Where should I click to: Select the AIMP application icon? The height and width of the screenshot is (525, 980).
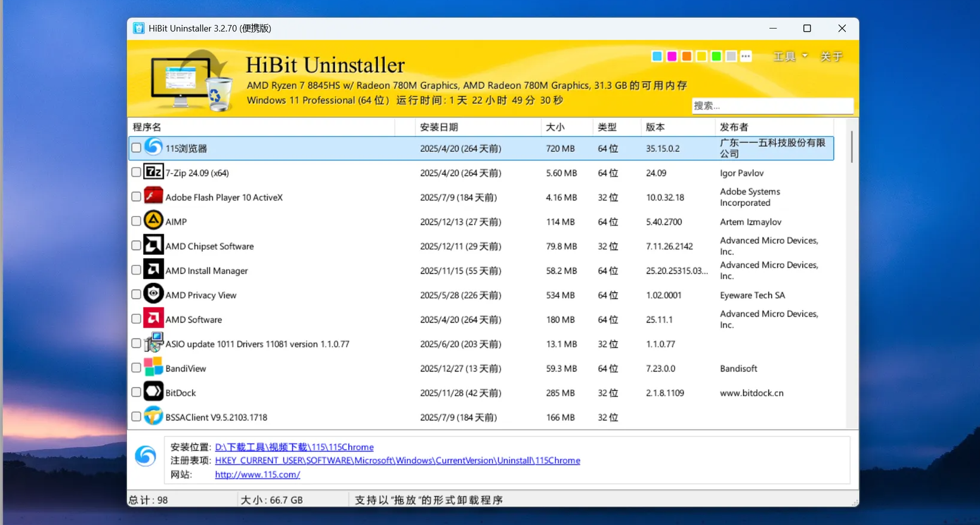(x=153, y=221)
